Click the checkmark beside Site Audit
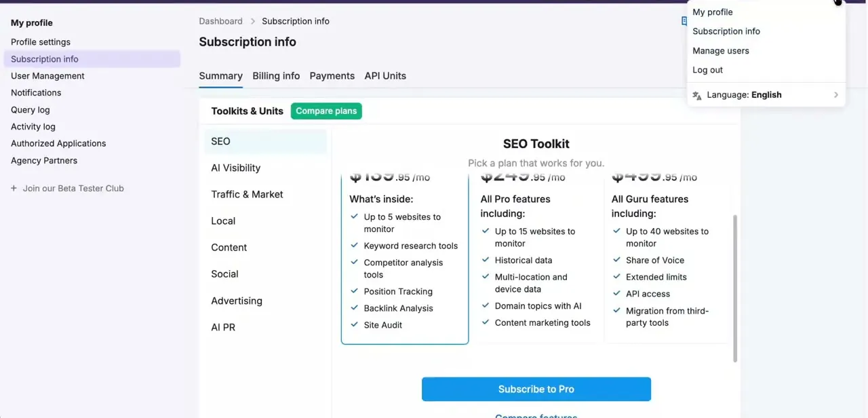 pyautogui.click(x=354, y=325)
